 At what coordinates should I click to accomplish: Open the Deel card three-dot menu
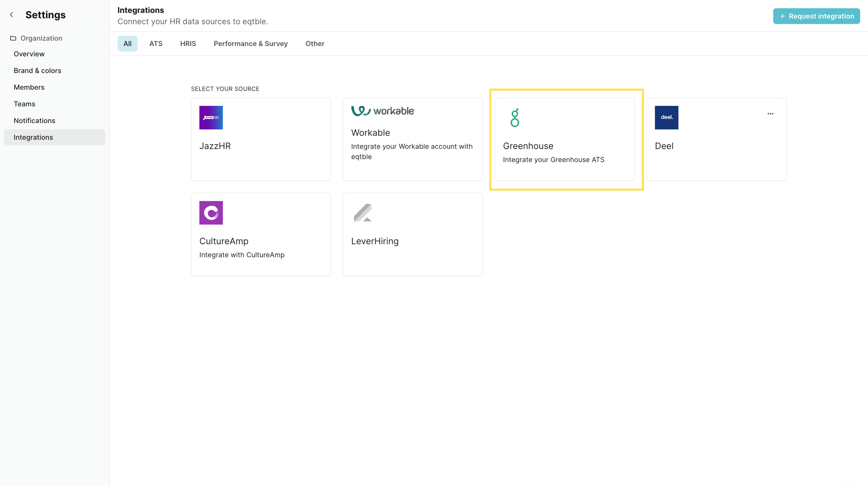[x=770, y=114]
